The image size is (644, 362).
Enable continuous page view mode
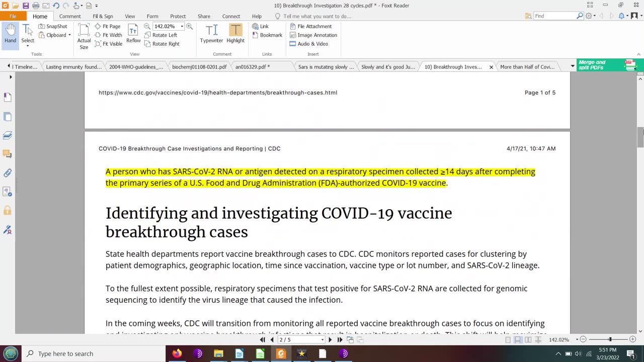click(x=518, y=340)
